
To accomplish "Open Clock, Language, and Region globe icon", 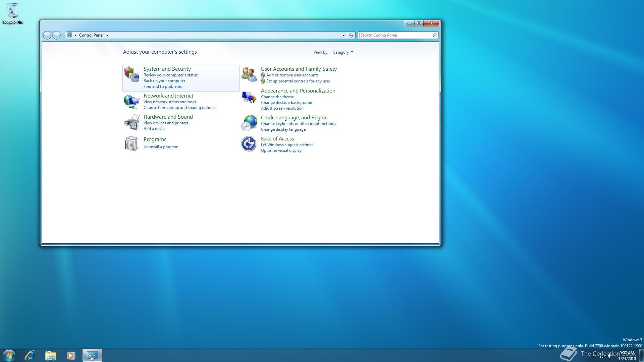I will [x=249, y=123].
